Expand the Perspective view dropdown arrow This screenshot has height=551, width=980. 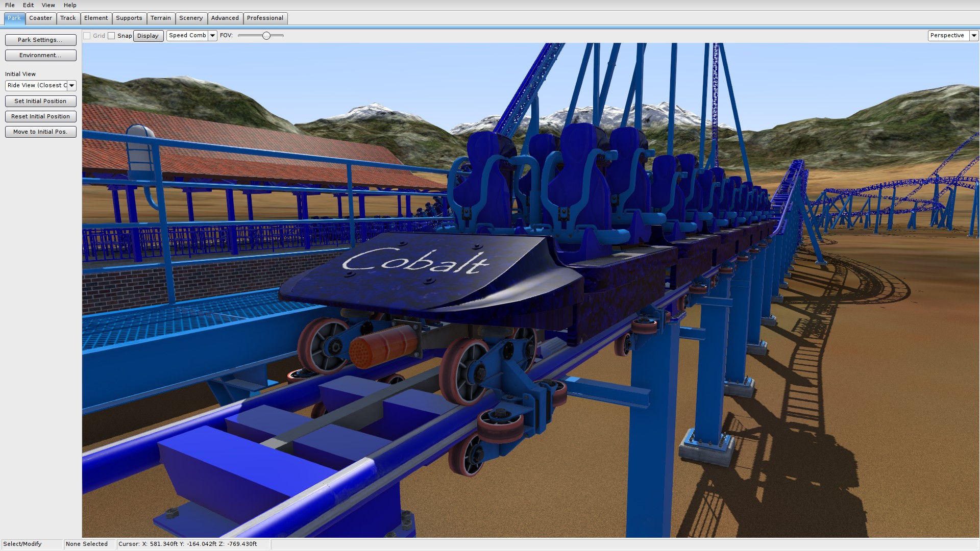tap(973, 36)
